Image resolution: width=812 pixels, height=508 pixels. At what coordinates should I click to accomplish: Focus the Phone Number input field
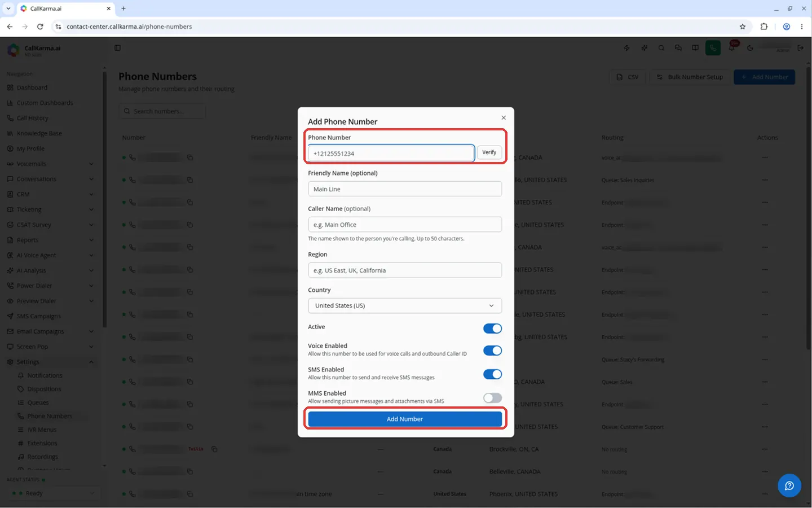pos(391,154)
